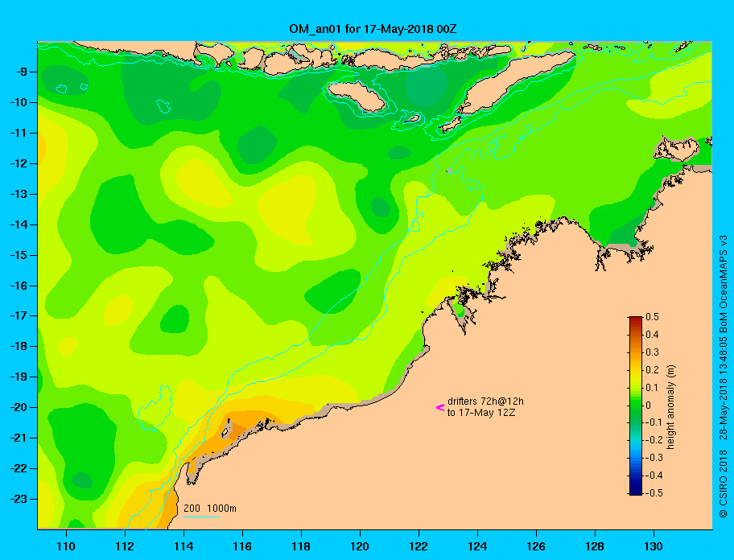The image size is (734, 560).
Task: Click longitude tick label '112'
Action: coord(125,546)
